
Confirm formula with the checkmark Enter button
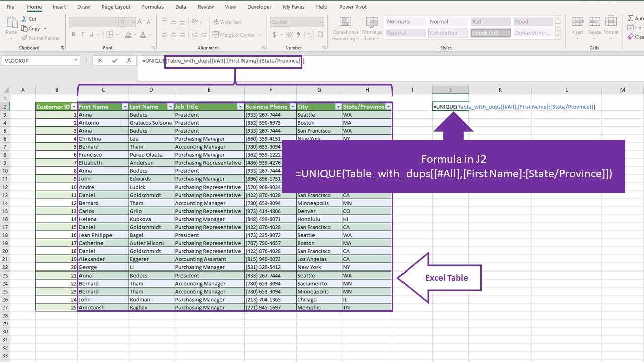[x=115, y=61]
